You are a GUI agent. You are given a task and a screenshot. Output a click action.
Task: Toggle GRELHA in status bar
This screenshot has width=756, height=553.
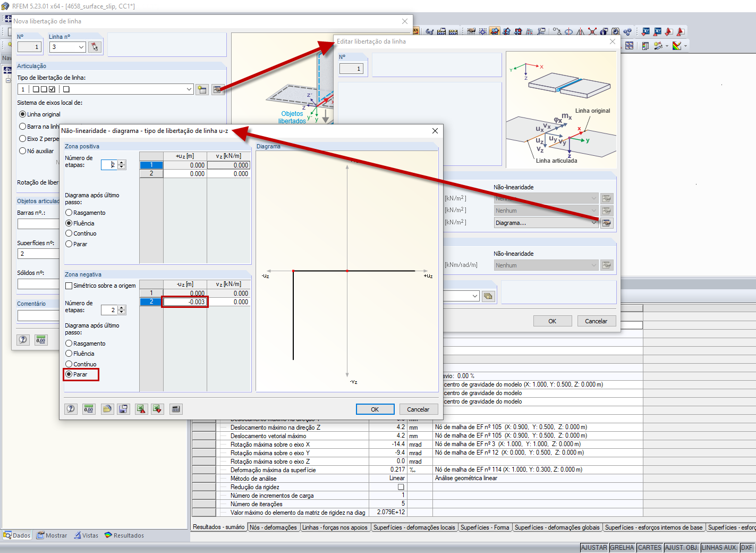[x=622, y=547]
